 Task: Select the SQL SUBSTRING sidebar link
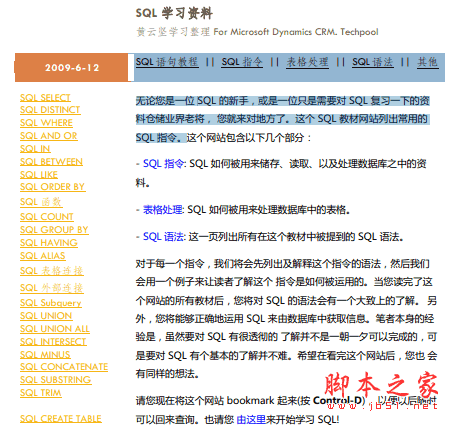(56, 380)
